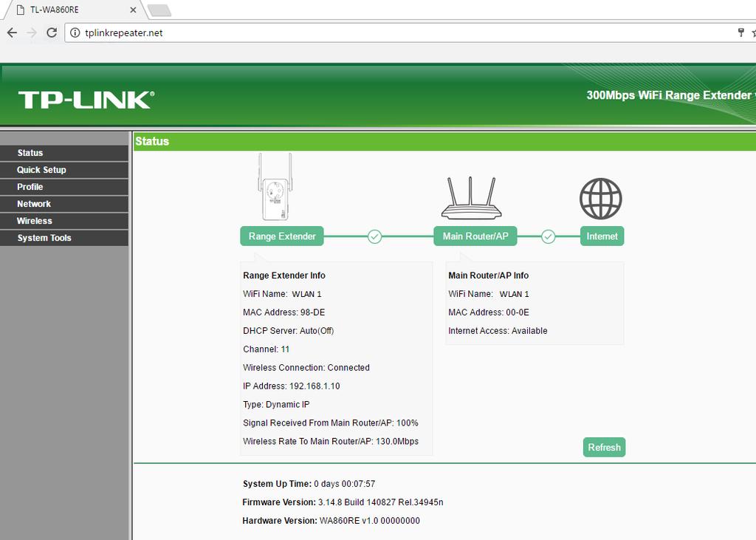The image size is (756, 540).
Task: Reload the page with the refresh icon
Action: pyautogui.click(x=52, y=33)
